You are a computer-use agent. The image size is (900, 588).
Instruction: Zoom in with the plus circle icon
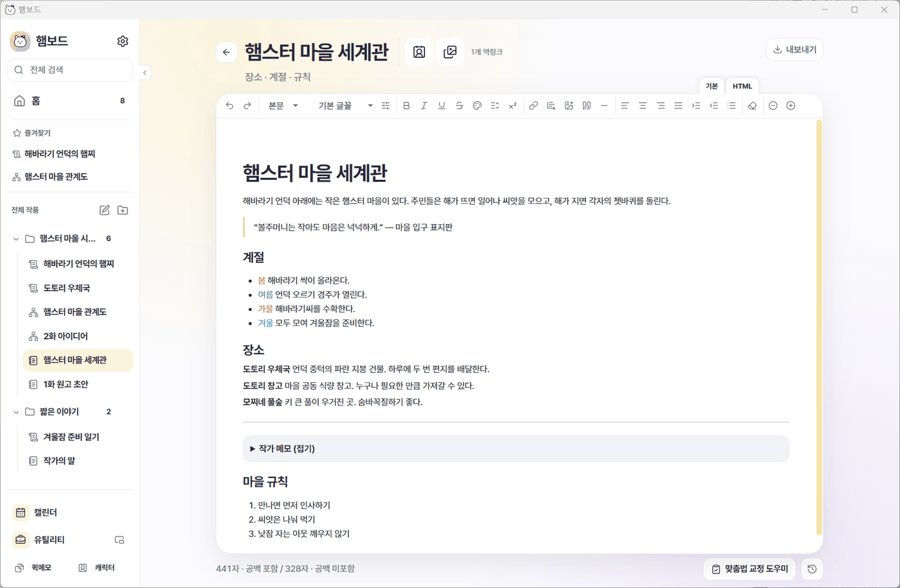point(791,106)
